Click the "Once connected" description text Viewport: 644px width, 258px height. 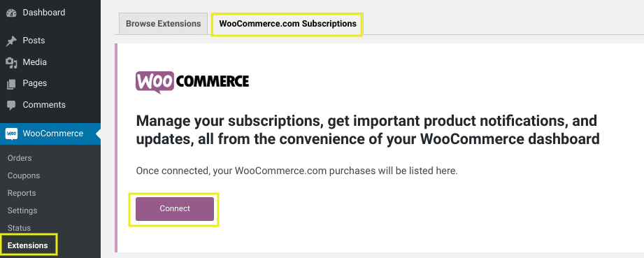click(x=296, y=171)
